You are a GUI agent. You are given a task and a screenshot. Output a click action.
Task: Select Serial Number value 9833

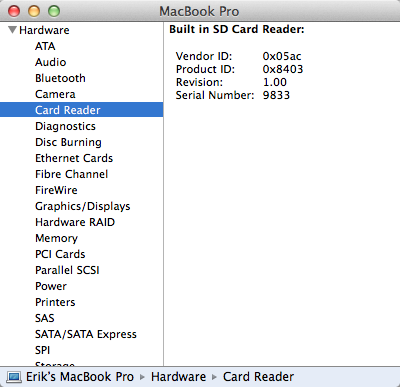pos(276,95)
